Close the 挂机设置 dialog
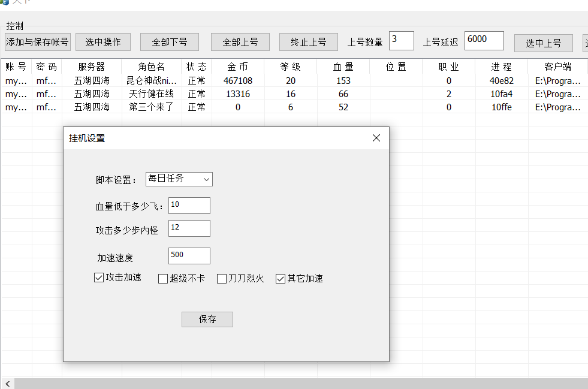The height and width of the screenshot is (389, 588). [376, 137]
